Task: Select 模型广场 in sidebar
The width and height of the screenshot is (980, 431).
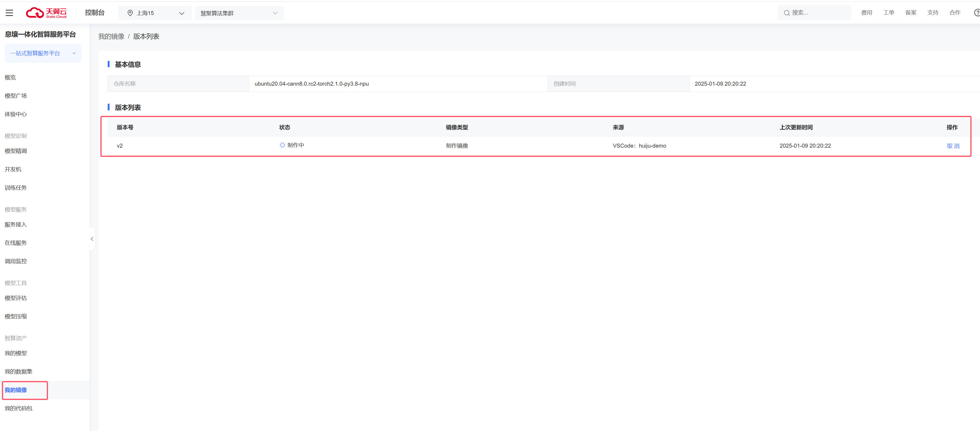Action: click(x=15, y=96)
